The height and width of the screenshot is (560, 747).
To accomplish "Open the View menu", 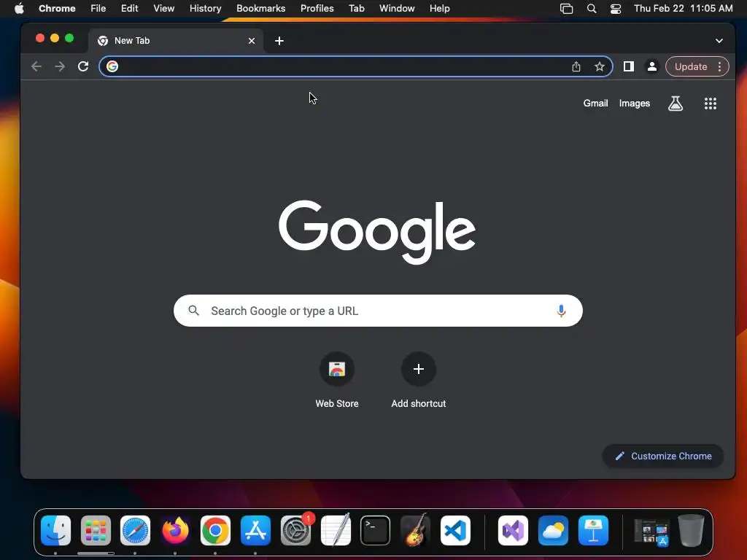I will pos(163,8).
